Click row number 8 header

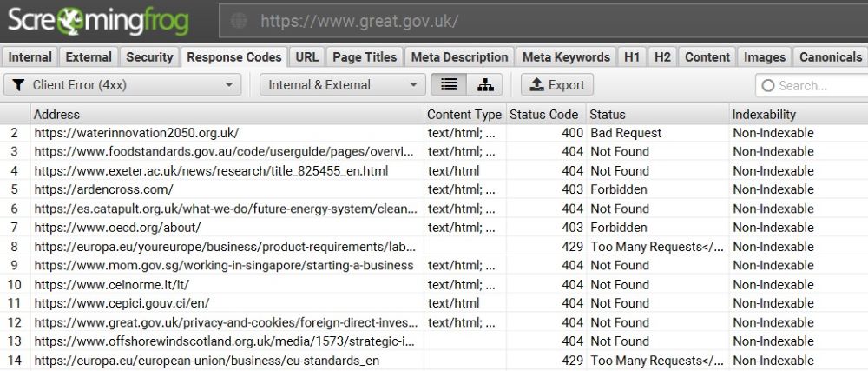click(x=15, y=247)
